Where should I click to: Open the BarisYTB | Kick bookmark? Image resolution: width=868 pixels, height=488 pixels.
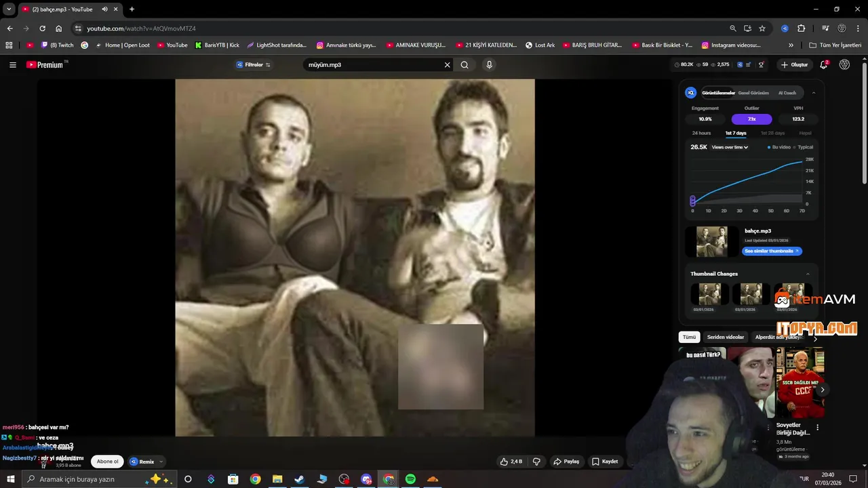click(x=217, y=45)
